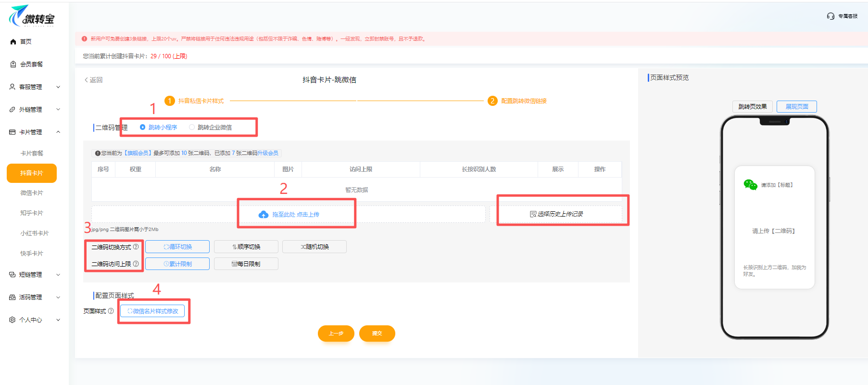
Task: Click the 提交 button
Action: (377, 334)
